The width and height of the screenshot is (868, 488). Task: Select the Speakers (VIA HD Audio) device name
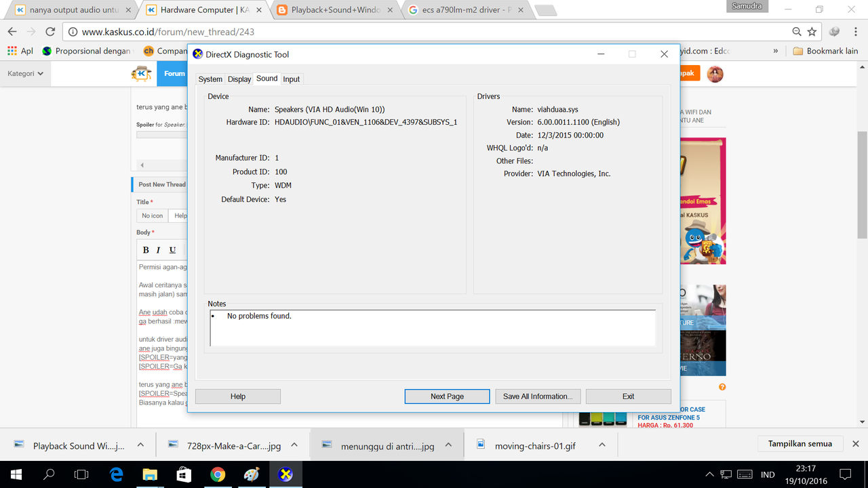click(330, 109)
